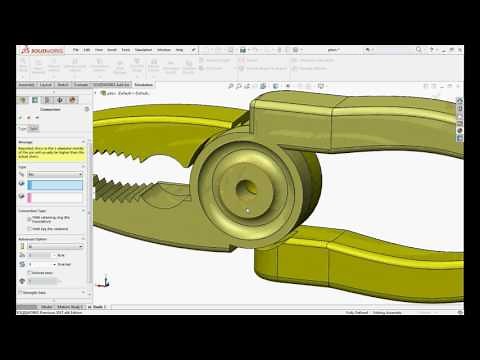Click the pushpin icon to keep panel open
The image size is (480, 360).
click(x=37, y=118)
